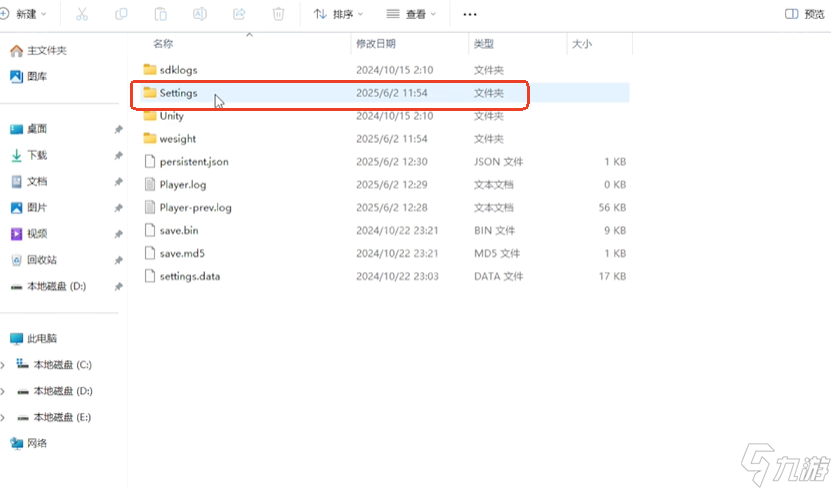Click the Paste clipboard icon
The height and width of the screenshot is (488, 831).
click(160, 14)
